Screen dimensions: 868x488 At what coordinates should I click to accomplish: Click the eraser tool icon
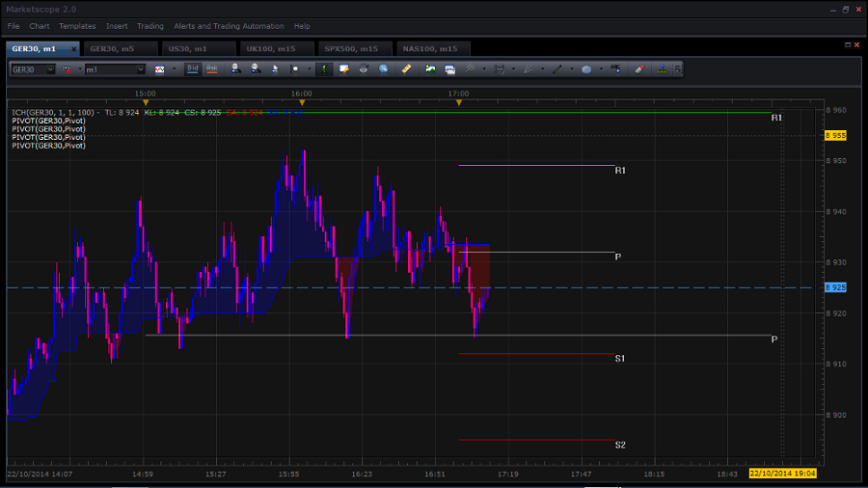639,69
